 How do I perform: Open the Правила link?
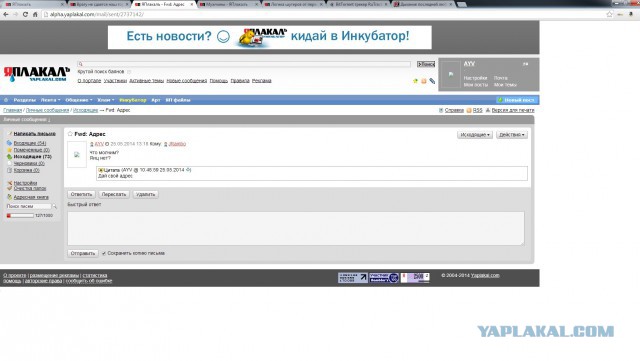(240, 81)
